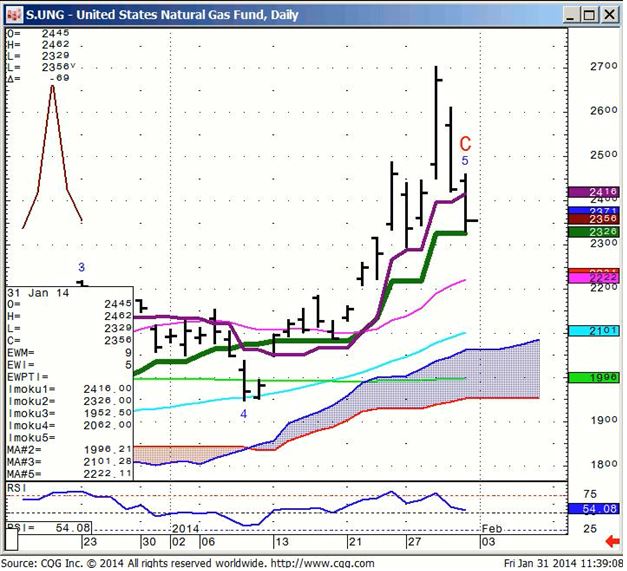Select the magenta 2222 price label
627x571 pixels.
coord(594,278)
